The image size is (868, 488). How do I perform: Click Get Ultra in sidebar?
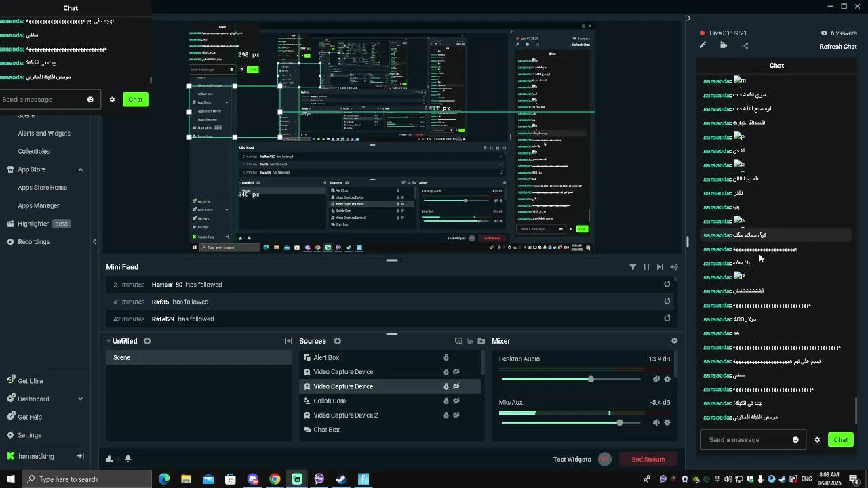pyautogui.click(x=25, y=381)
